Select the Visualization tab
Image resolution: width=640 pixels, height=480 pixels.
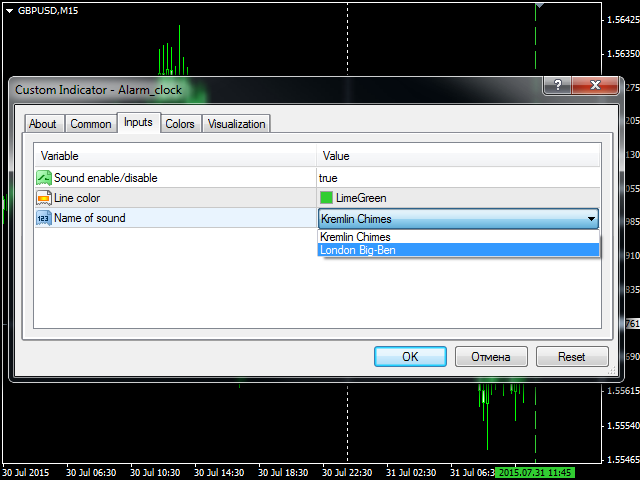click(x=237, y=124)
